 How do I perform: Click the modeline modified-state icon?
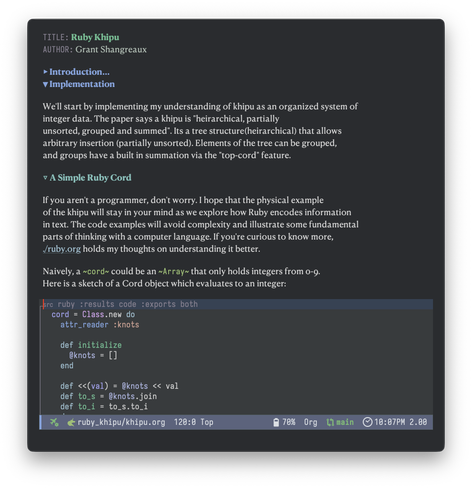[54, 422]
